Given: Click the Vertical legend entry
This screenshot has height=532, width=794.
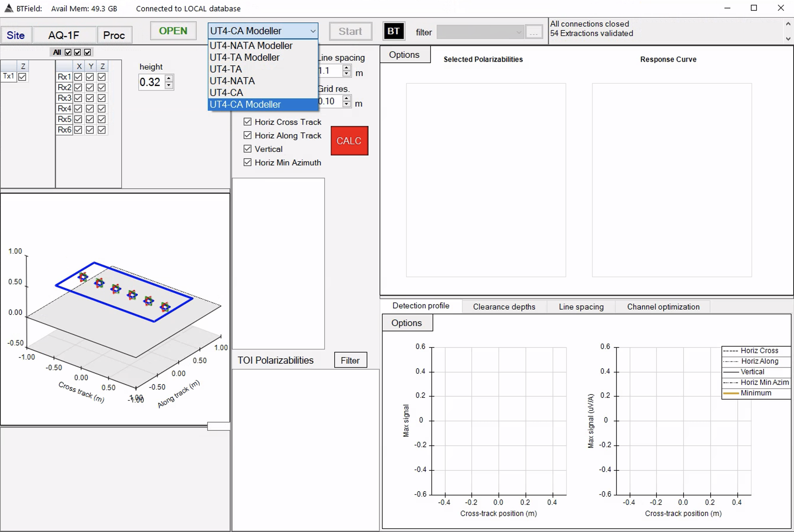Looking at the screenshot, I should coord(756,372).
